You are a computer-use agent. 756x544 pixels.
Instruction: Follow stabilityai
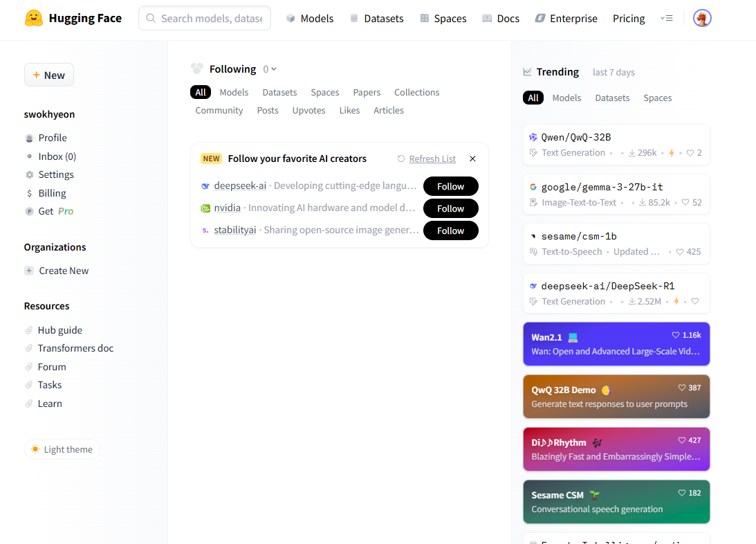[451, 231]
